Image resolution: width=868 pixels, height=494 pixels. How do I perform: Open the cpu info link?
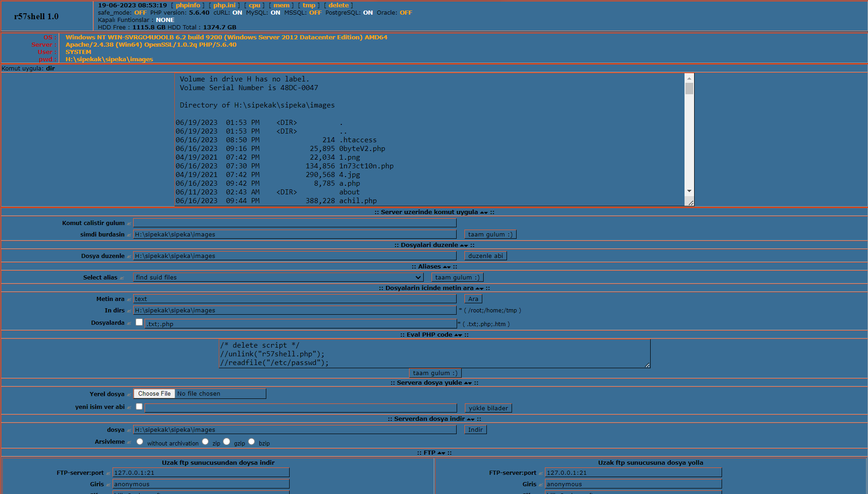pyautogui.click(x=254, y=5)
